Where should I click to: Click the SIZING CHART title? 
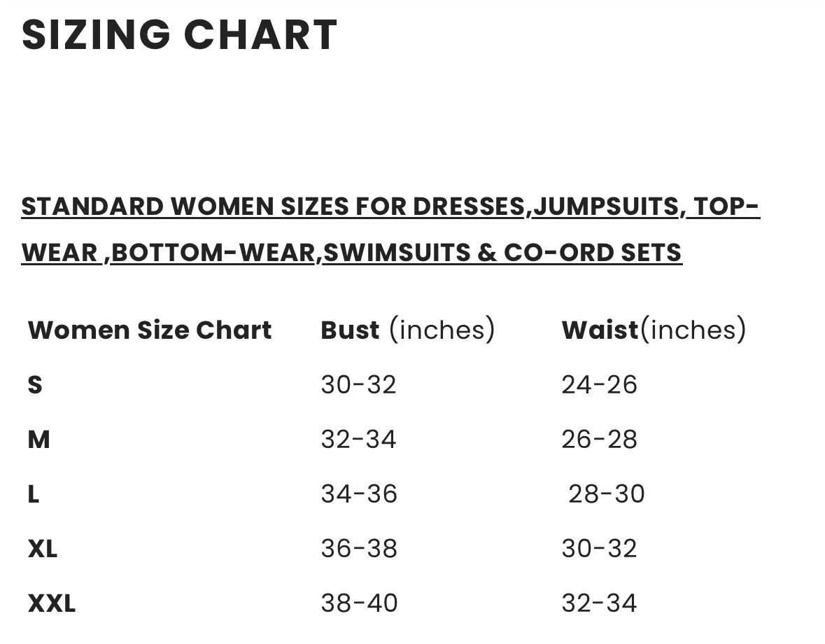tap(180, 35)
